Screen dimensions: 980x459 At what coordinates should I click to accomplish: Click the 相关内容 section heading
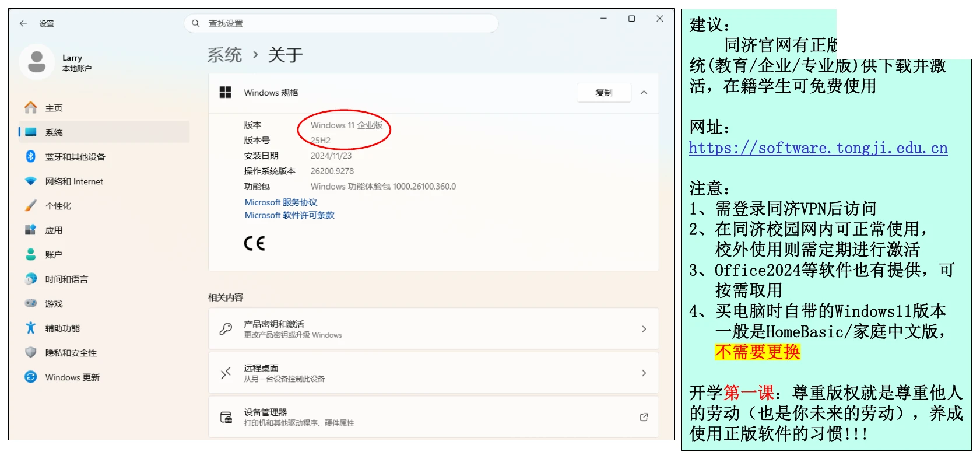coord(226,297)
